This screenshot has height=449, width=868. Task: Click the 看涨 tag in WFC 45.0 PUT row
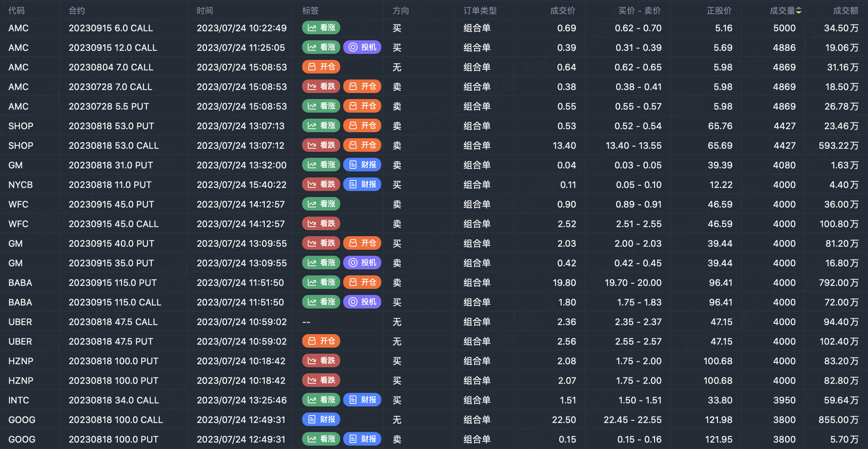[x=321, y=204]
